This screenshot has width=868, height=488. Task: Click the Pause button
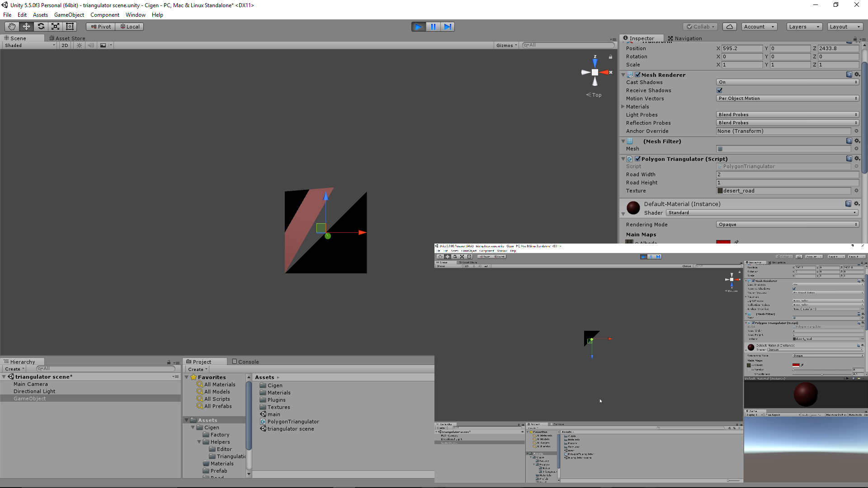tap(433, 27)
